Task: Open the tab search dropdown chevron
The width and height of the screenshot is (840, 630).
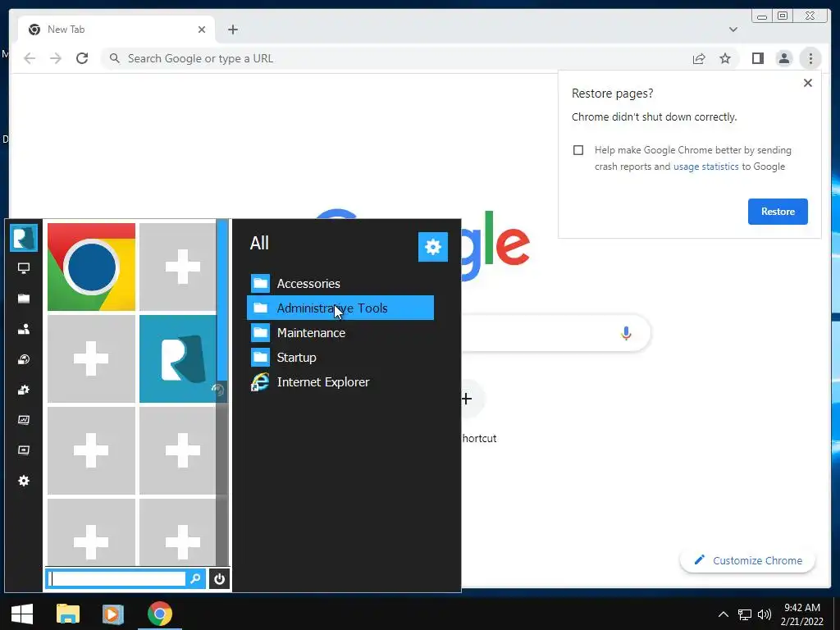Action: click(733, 30)
